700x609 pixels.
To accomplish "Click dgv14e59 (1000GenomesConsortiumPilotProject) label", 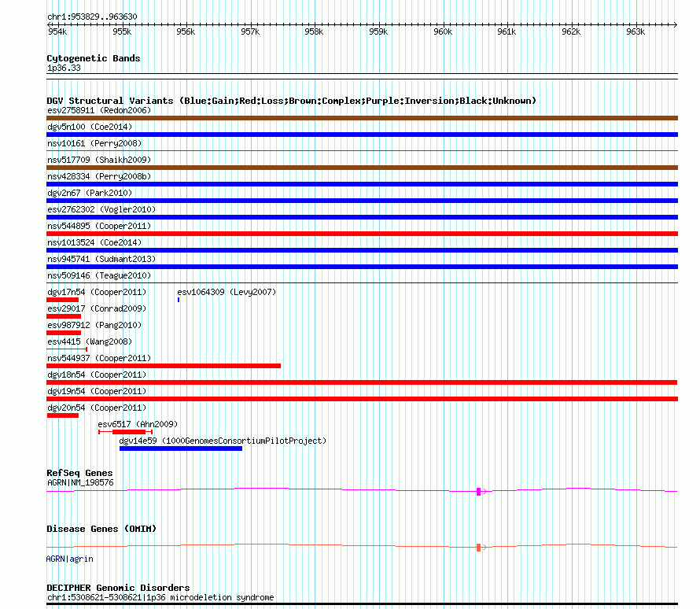I will [223, 441].
